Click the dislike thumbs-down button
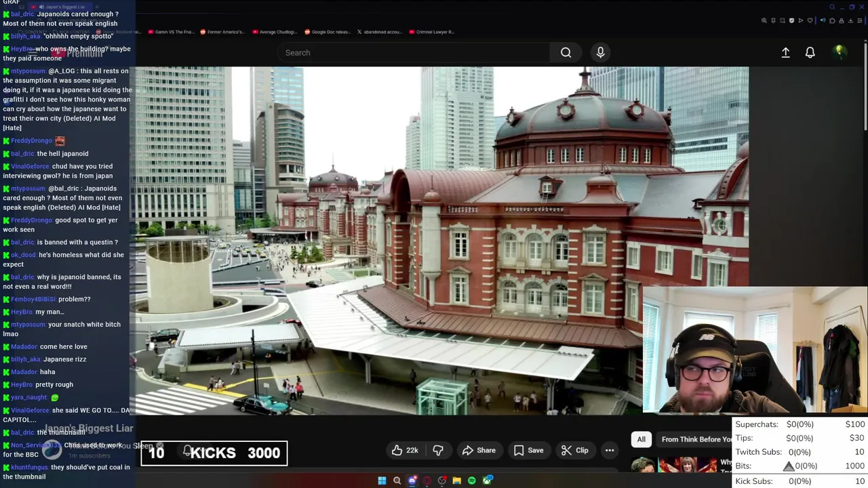The image size is (868, 488). [x=438, y=450]
